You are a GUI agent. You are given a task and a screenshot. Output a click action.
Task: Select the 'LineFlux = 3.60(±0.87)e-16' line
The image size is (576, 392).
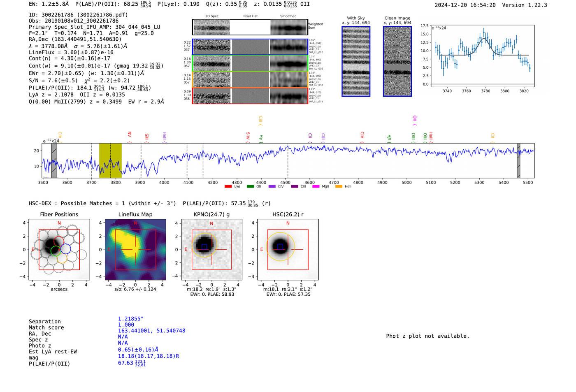pyautogui.click(x=71, y=52)
